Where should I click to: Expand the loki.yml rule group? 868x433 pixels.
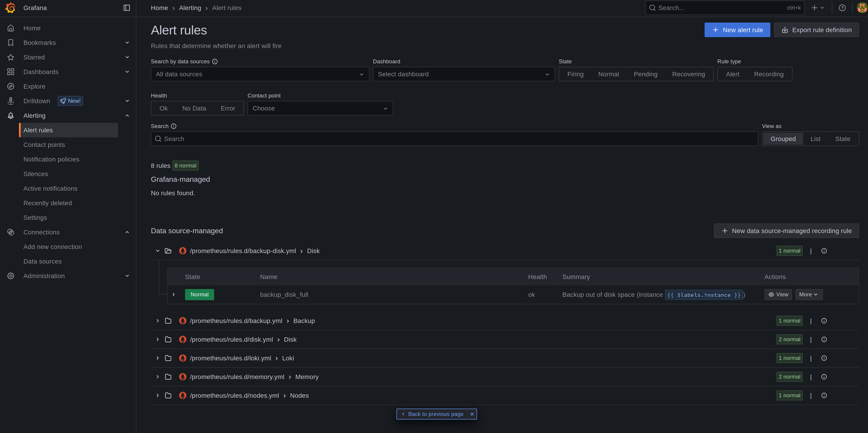157,358
